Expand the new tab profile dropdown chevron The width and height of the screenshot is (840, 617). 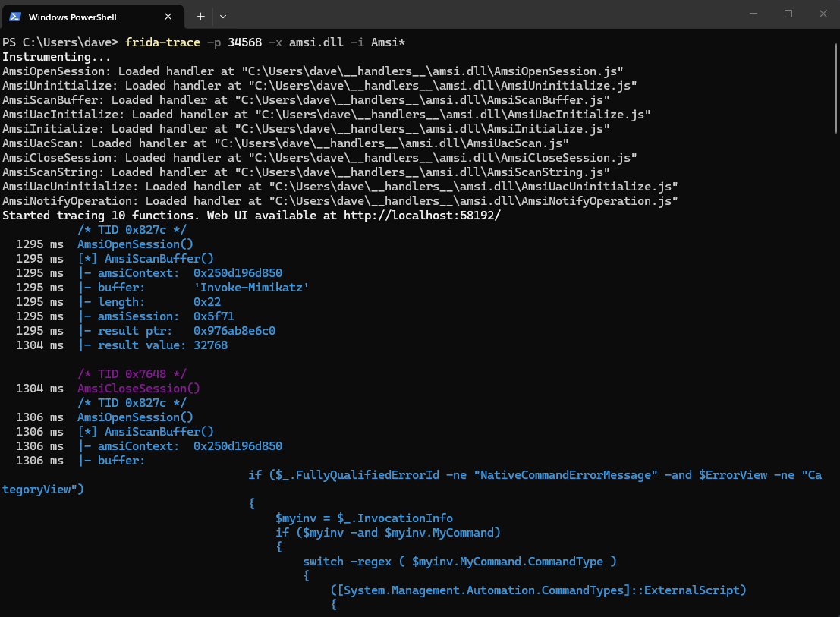click(x=223, y=17)
